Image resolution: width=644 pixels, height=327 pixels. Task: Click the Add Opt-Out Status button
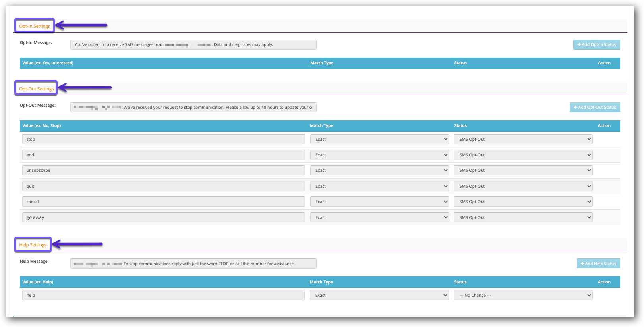[x=595, y=108]
